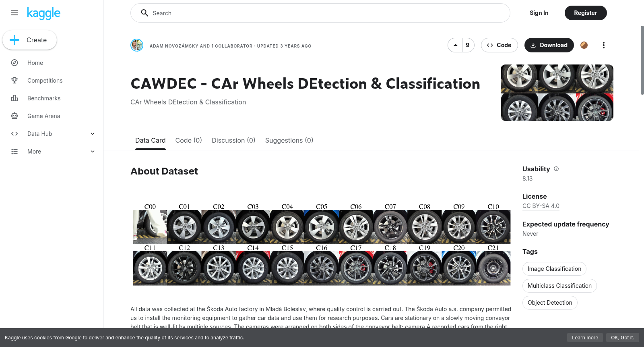Screen dimensions: 644x347
Task: Click the Sign In link
Action: [x=539, y=13]
